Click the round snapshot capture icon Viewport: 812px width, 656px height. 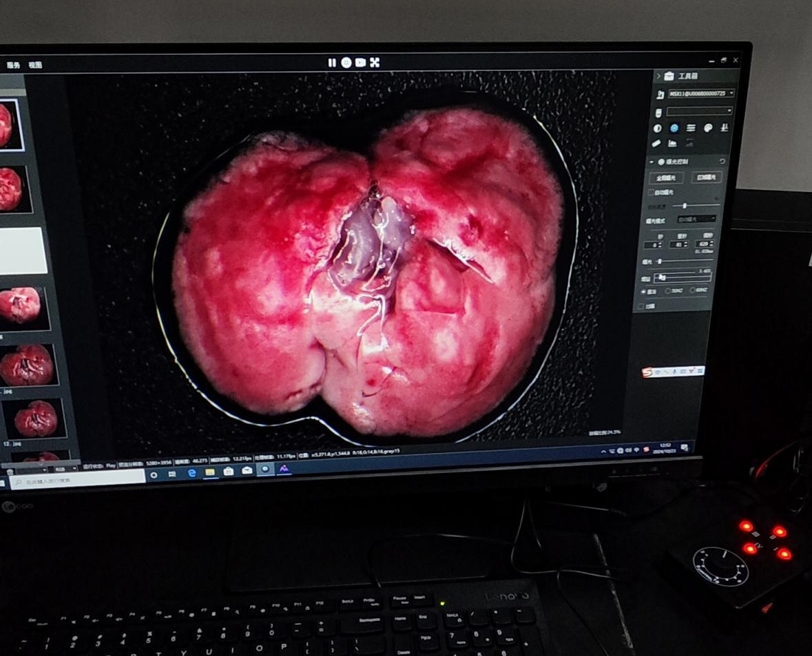click(x=346, y=63)
